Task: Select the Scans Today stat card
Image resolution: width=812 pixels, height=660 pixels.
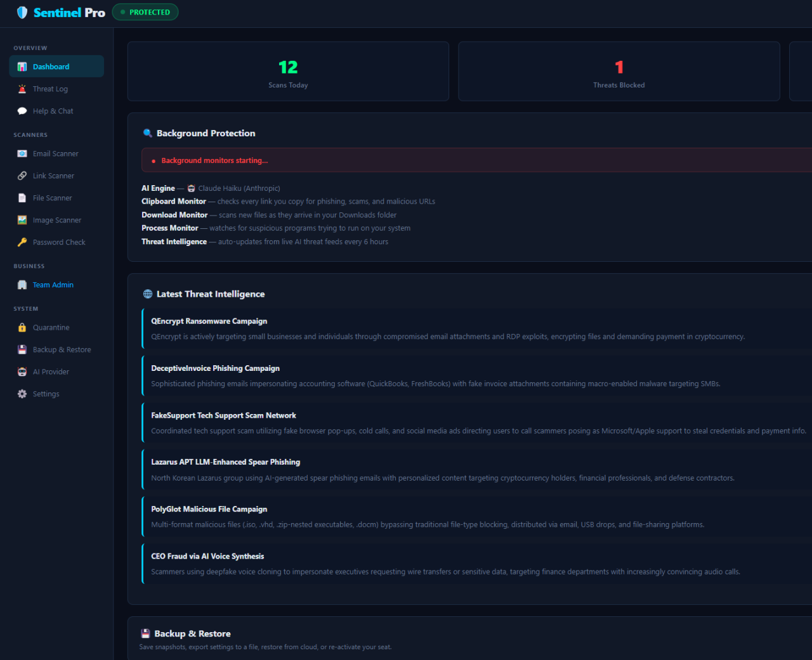Action: click(x=288, y=71)
